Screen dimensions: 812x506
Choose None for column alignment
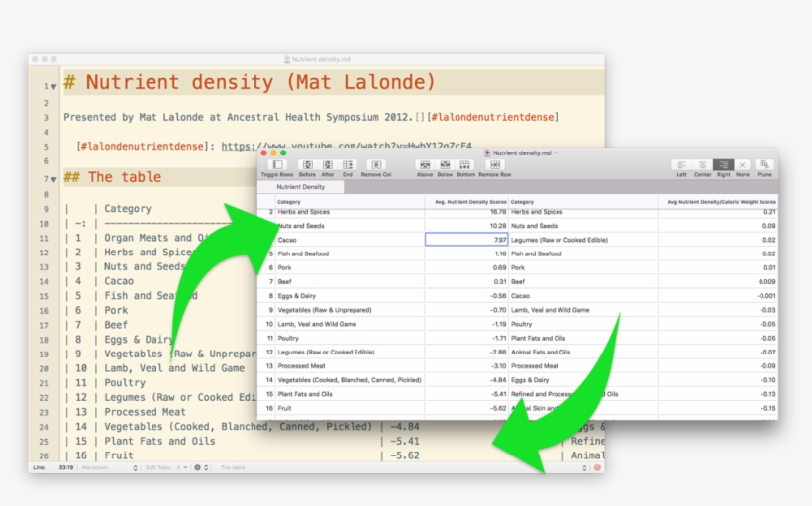click(x=742, y=164)
